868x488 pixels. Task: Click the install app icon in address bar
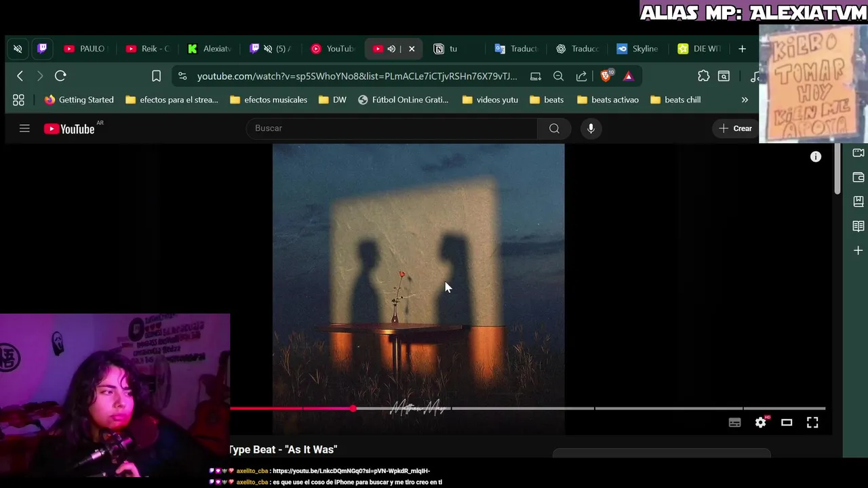[536, 76]
